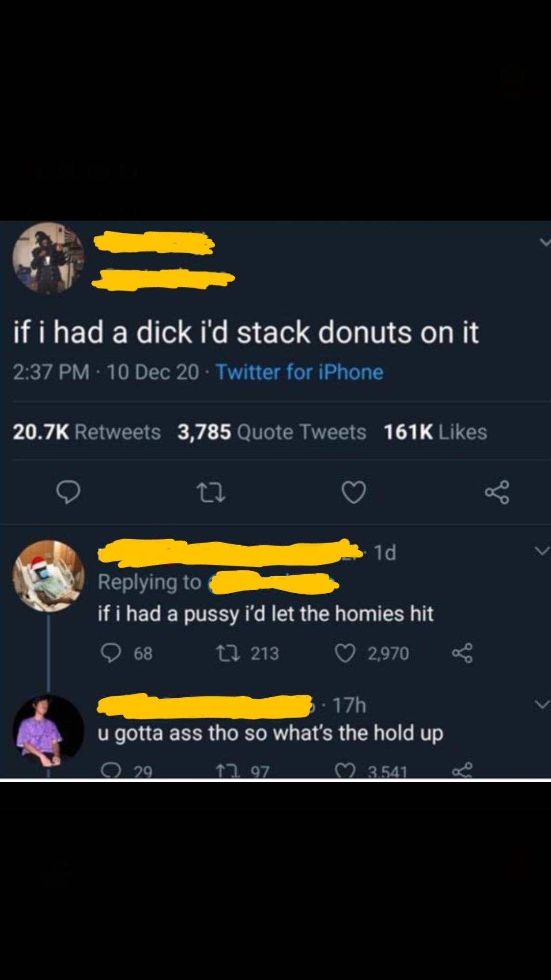Tap the reply icon under main tweet
The height and width of the screenshot is (980, 551).
tap(68, 493)
